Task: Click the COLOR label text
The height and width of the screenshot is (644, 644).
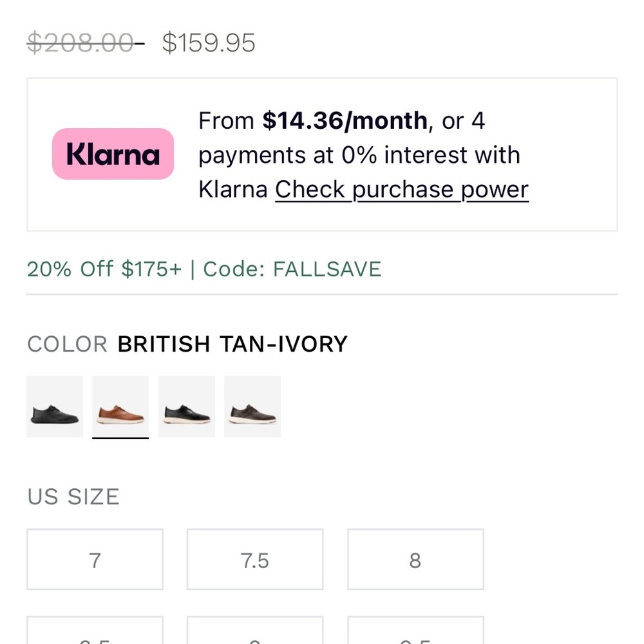Action: coord(68,344)
